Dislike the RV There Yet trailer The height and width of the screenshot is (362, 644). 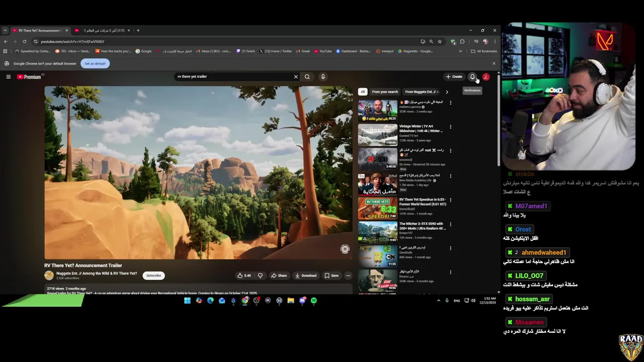click(x=260, y=276)
